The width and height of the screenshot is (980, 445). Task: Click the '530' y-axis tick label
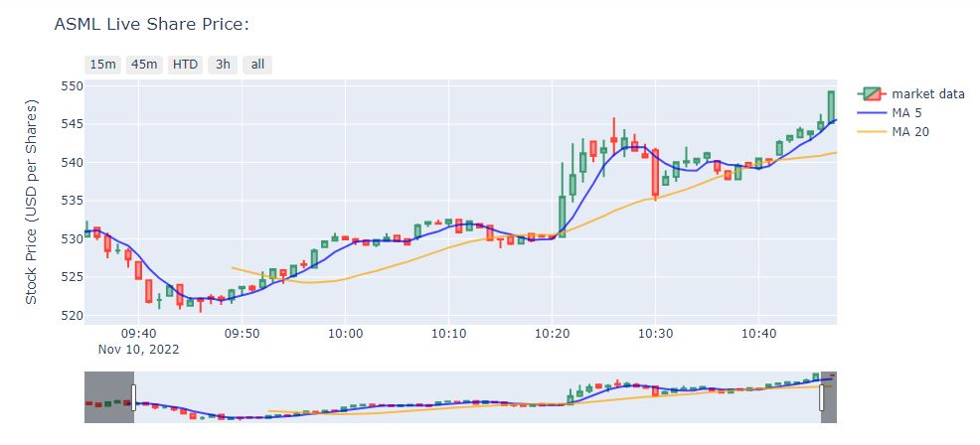[x=72, y=238]
